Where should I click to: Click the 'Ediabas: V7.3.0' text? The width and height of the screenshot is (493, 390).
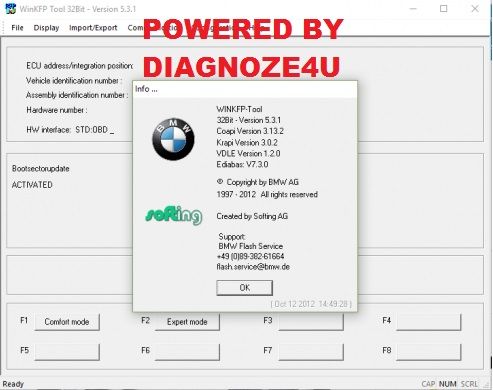pos(242,164)
